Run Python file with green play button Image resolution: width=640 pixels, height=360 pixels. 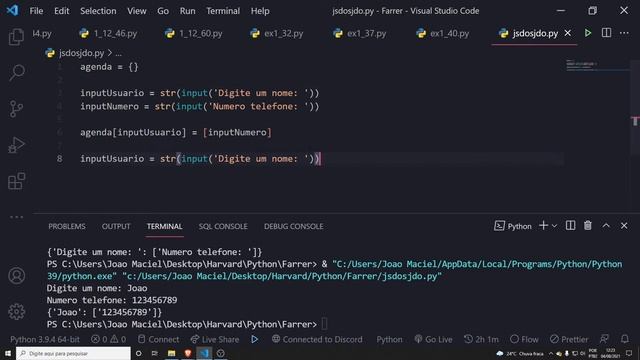click(x=588, y=33)
